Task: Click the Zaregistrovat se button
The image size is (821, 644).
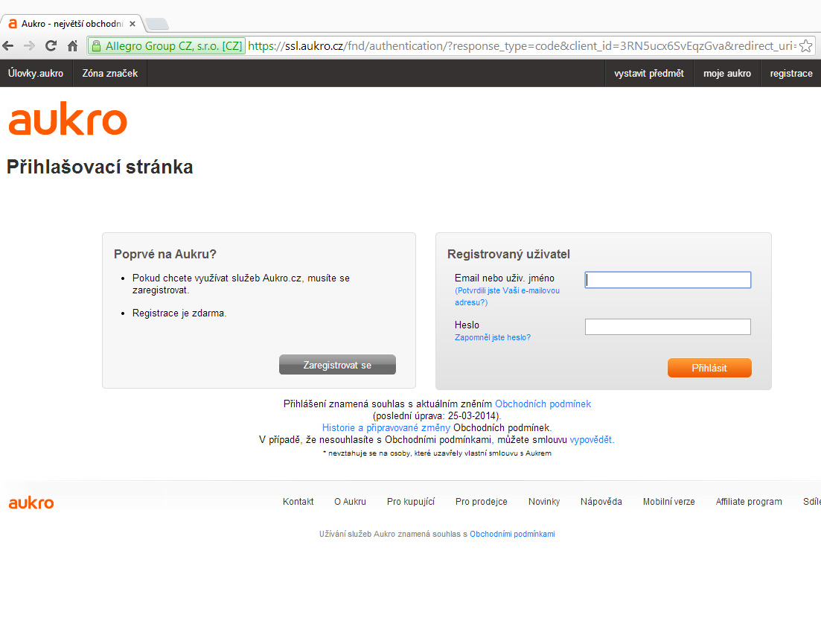Action: 337,365
